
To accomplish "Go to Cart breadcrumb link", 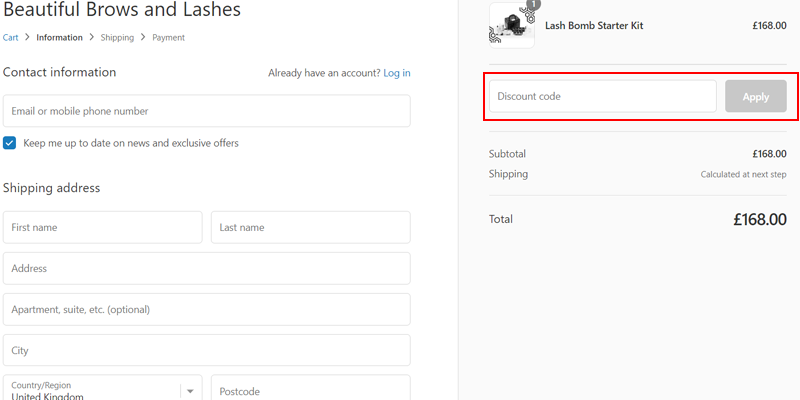I will (11, 38).
